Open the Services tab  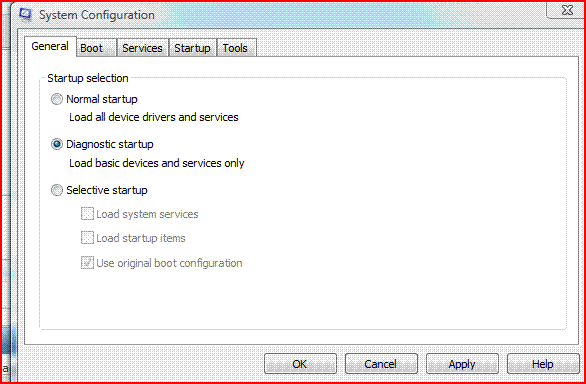[x=142, y=48]
